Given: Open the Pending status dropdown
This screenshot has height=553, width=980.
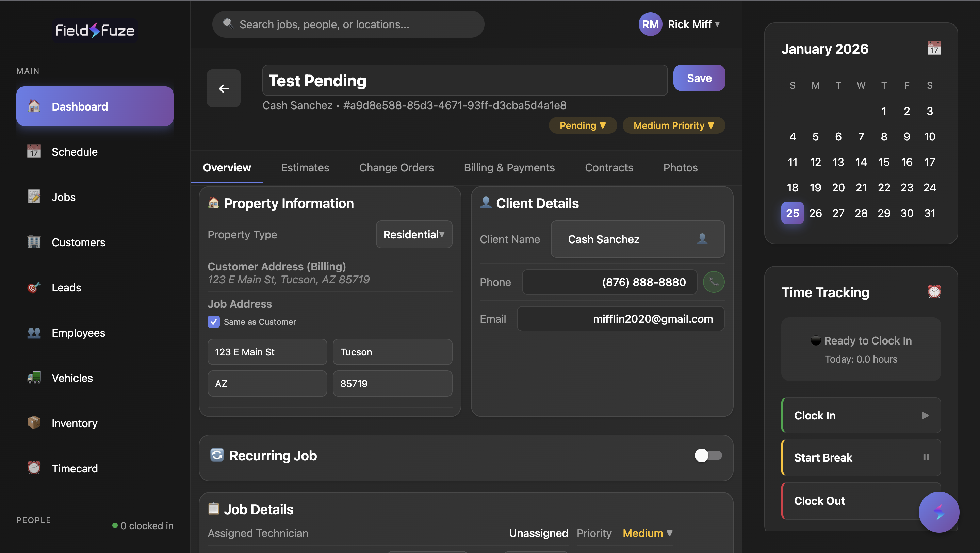Looking at the screenshot, I should point(583,125).
